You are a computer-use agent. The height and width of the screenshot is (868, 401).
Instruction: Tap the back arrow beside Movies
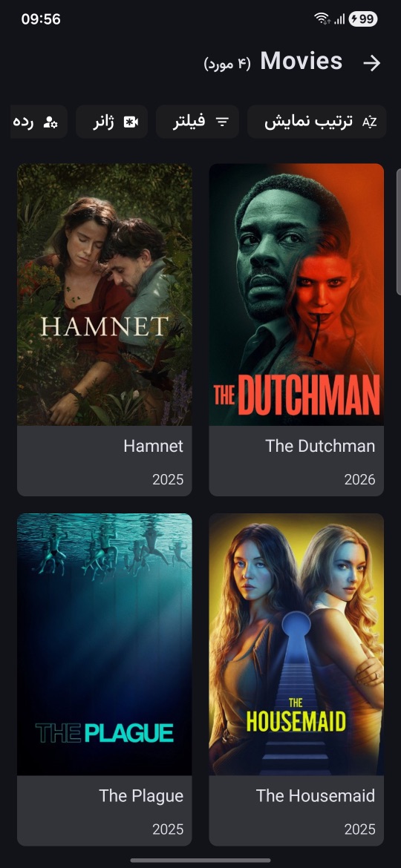[x=371, y=63]
